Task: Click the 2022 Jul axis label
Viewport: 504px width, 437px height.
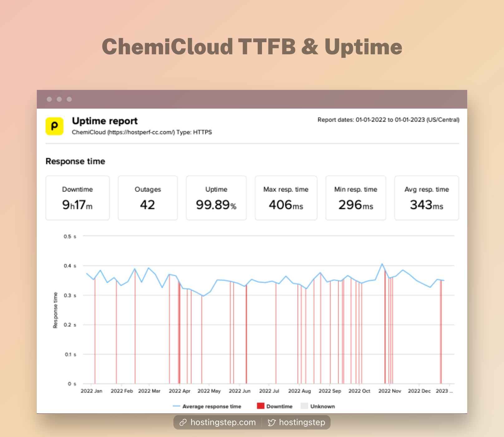Action: coord(269,391)
